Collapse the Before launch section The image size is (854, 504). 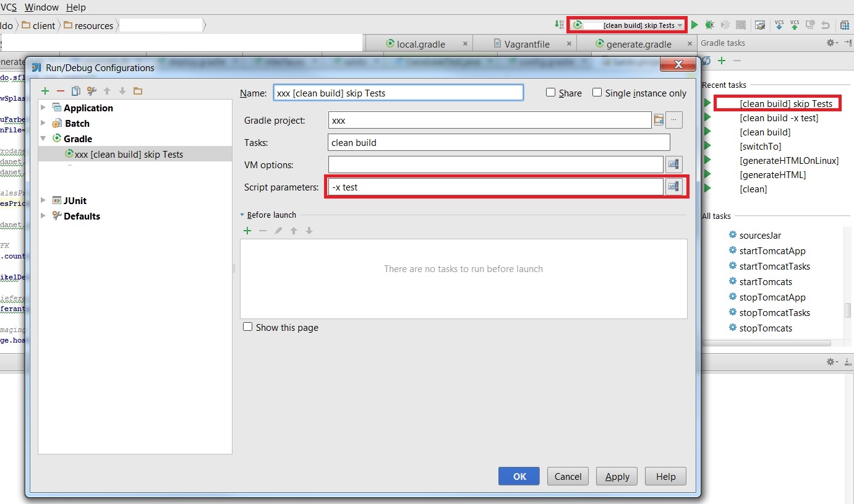point(242,215)
